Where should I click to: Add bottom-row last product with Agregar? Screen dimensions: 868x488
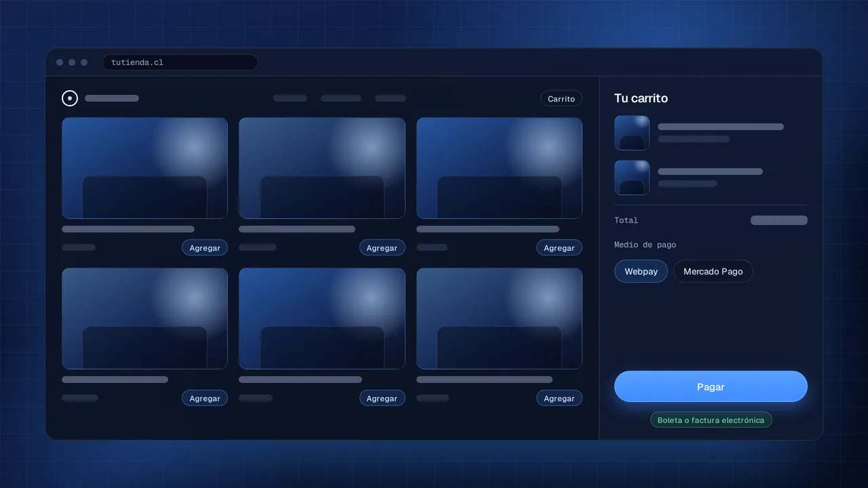559,399
